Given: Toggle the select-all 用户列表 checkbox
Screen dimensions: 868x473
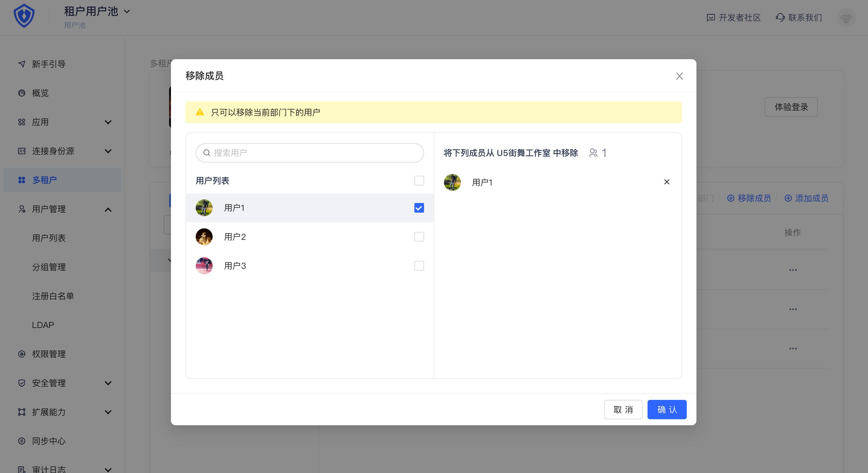Looking at the screenshot, I should click(419, 181).
